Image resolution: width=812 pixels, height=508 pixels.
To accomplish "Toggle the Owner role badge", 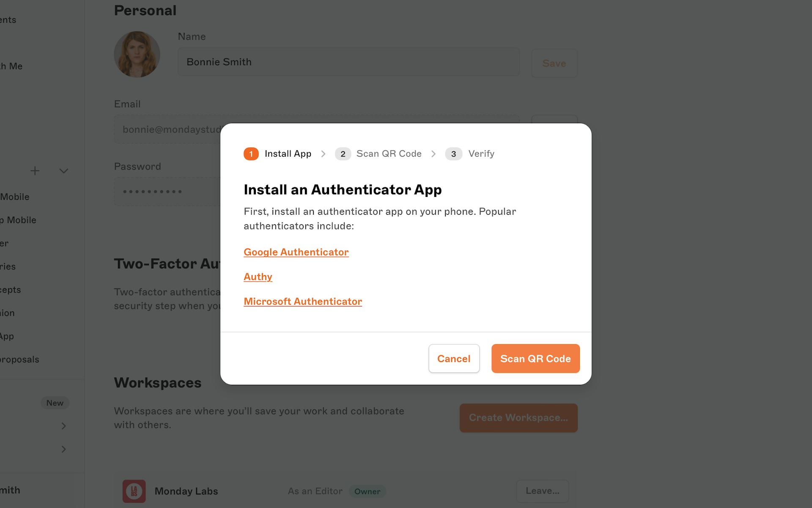I will 367,491.
